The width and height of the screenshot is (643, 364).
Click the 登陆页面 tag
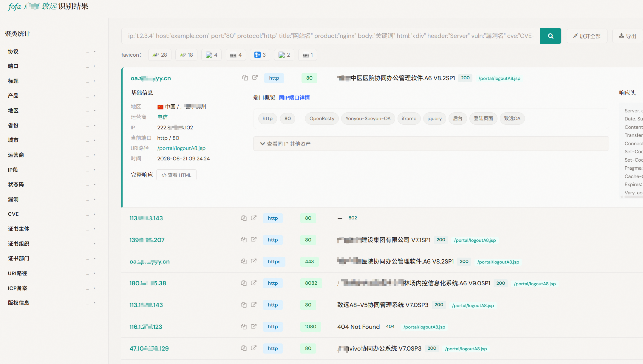coord(483,119)
